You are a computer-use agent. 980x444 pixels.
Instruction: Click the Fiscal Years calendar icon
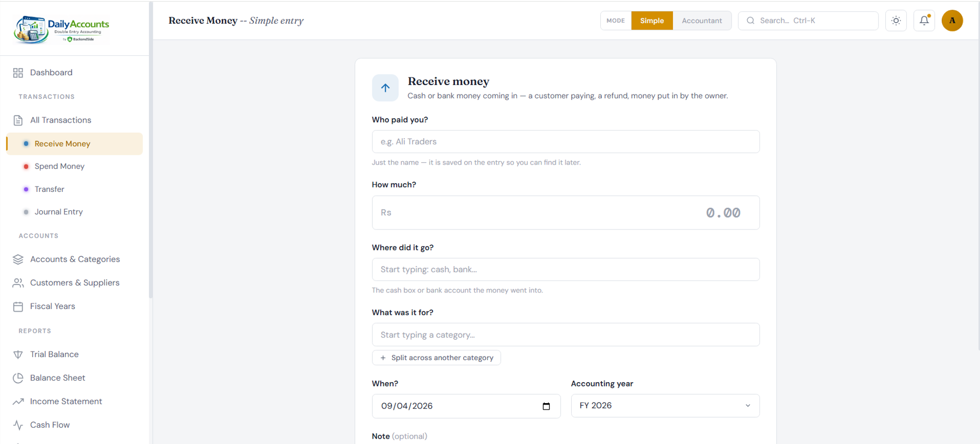click(18, 306)
